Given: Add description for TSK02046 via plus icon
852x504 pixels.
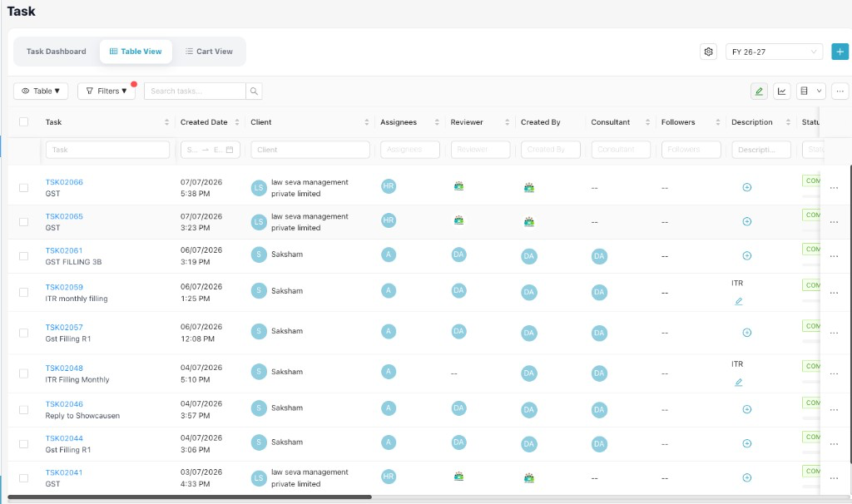Looking at the screenshot, I should point(746,409).
